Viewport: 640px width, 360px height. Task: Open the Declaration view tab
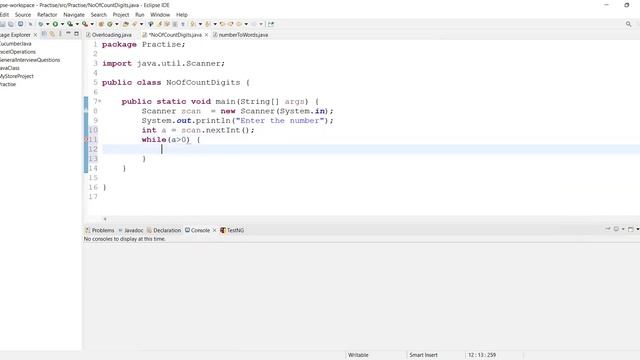coord(164,230)
